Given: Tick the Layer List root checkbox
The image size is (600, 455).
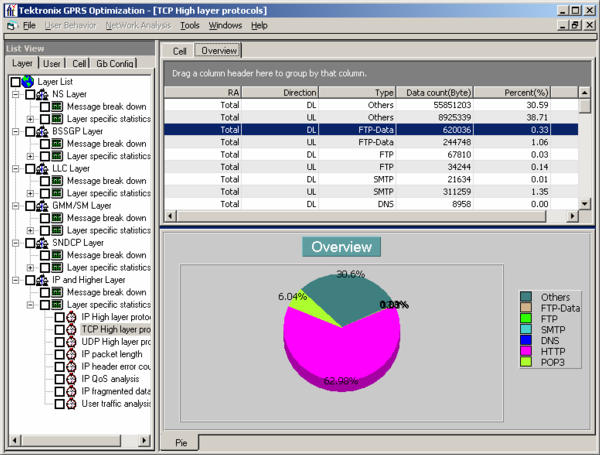Looking at the screenshot, I should [x=15, y=82].
